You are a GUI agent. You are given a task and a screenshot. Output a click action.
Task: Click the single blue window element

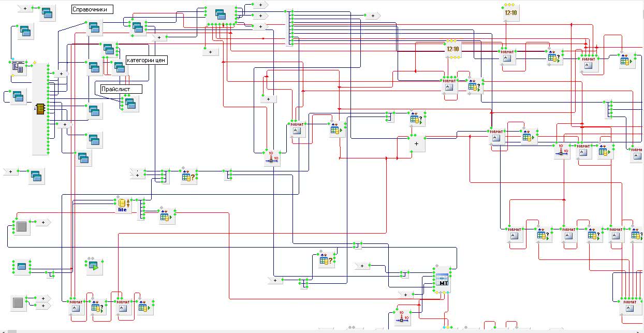(x=22, y=267)
